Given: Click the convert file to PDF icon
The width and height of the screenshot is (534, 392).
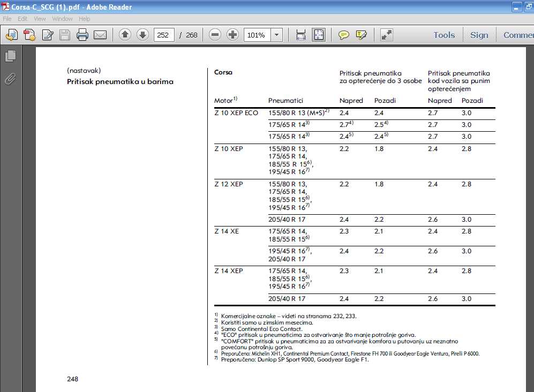Looking at the screenshot, I should coord(29,35).
